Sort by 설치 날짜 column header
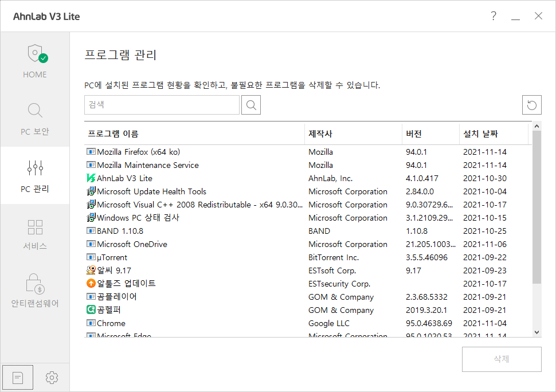 coord(494,134)
